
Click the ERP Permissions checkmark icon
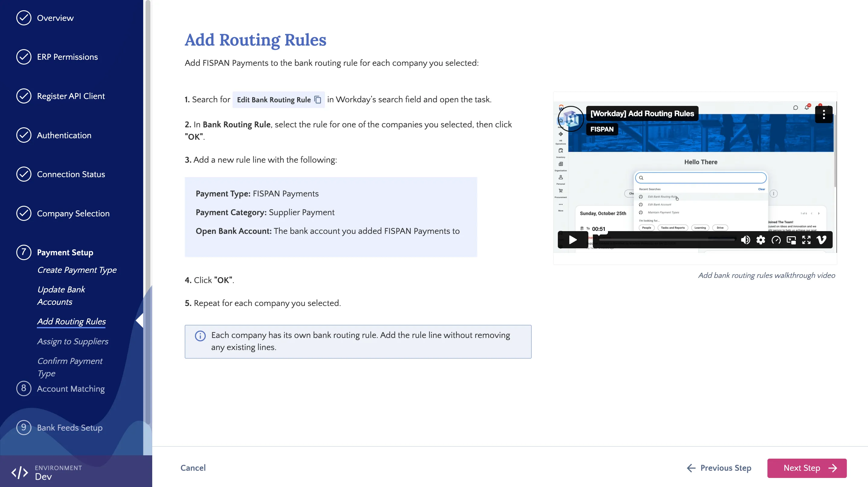click(x=24, y=57)
